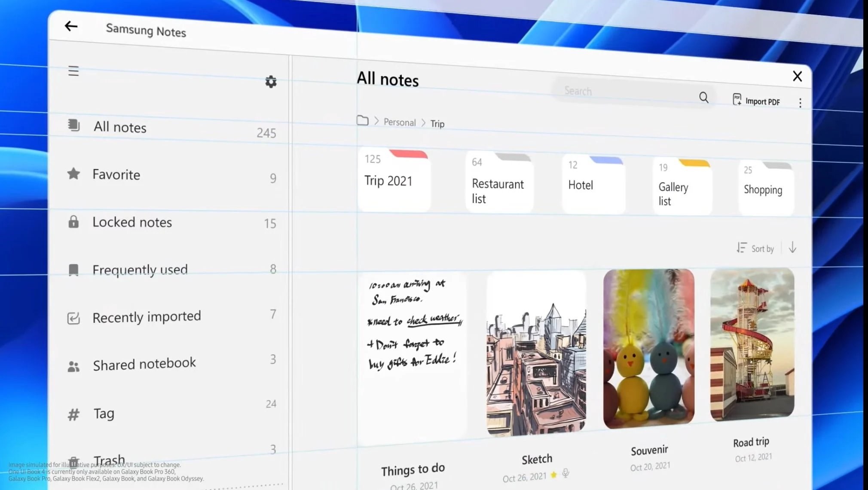Toggle the sidebar hamburger menu
This screenshot has width=868, height=490.
click(73, 70)
